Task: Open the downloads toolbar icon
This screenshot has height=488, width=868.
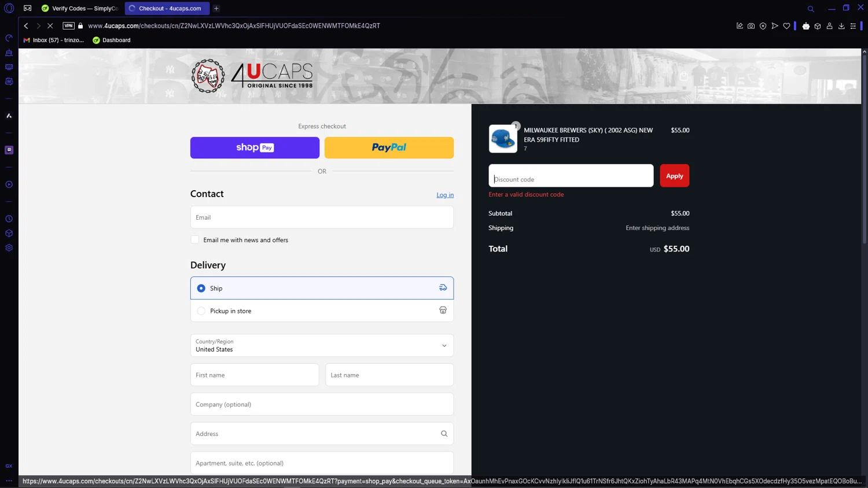Action: click(x=841, y=26)
